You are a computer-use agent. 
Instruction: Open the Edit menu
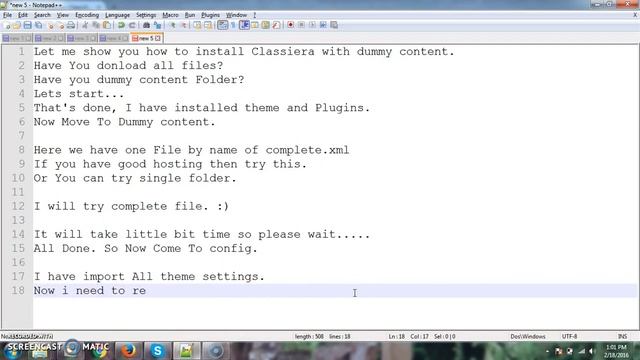click(23, 15)
